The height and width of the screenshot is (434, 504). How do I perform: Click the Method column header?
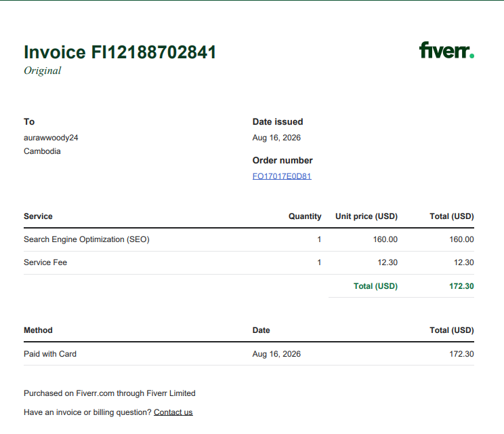38,330
